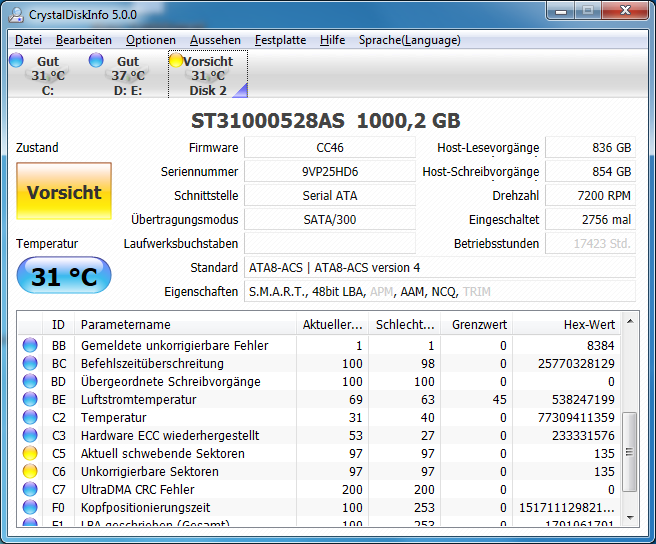Click the Seriennummer field 9VP25HD6
Viewport: 656px width, 544px height.
pyautogui.click(x=330, y=172)
